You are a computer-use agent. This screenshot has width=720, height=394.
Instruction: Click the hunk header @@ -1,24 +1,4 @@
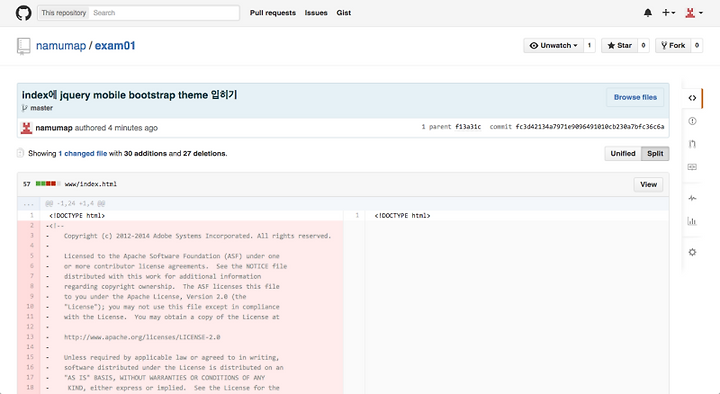[x=75, y=203]
